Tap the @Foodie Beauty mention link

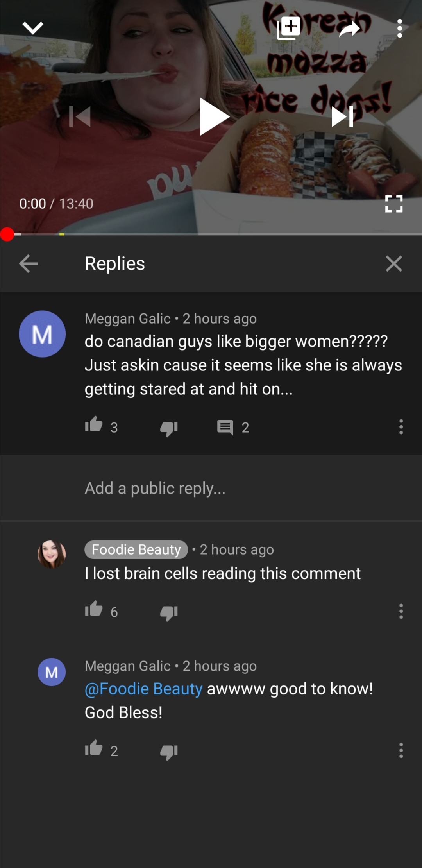point(143,689)
